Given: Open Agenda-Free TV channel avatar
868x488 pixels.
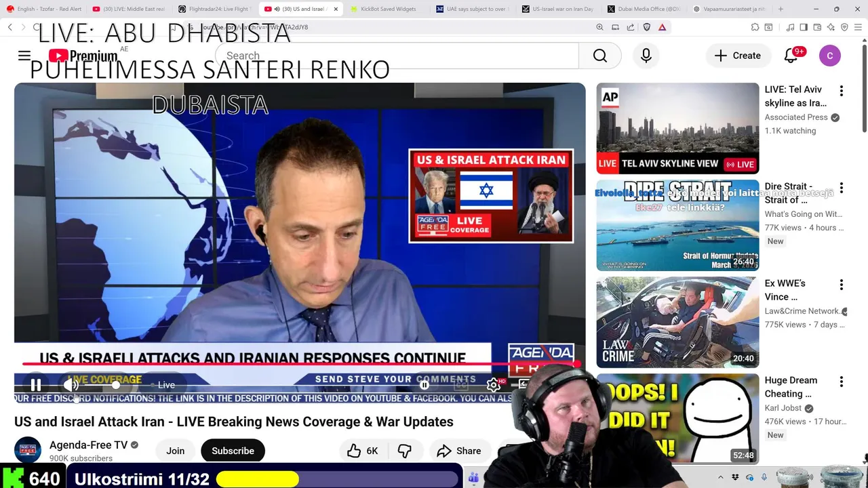Looking at the screenshot, I should [28, 450].
